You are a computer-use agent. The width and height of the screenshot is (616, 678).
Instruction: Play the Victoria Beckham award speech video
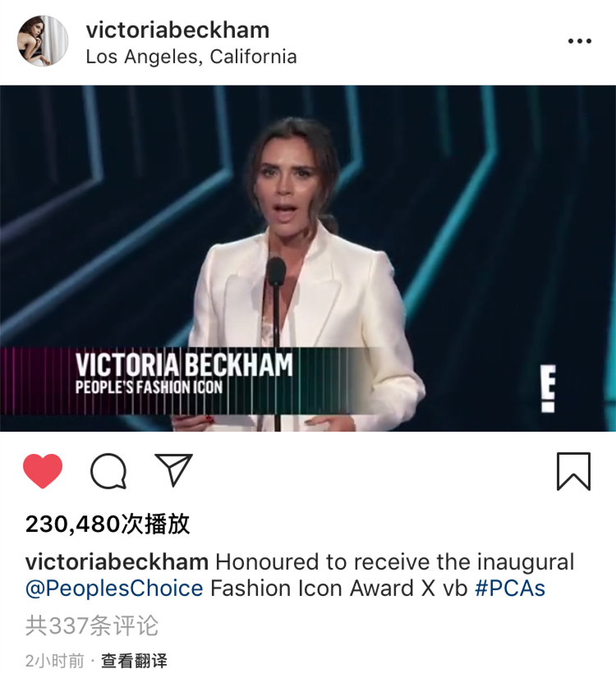tap(308, 258)
